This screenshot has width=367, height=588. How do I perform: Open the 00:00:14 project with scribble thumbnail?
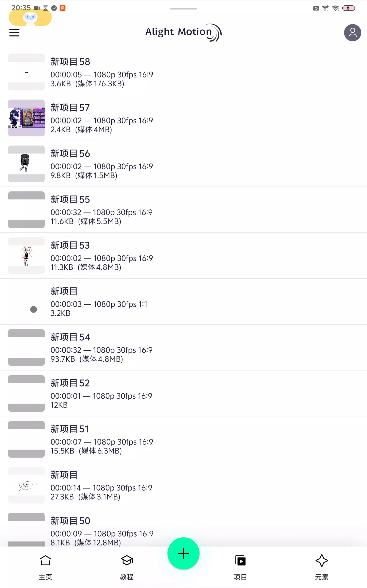click(102, 485)
